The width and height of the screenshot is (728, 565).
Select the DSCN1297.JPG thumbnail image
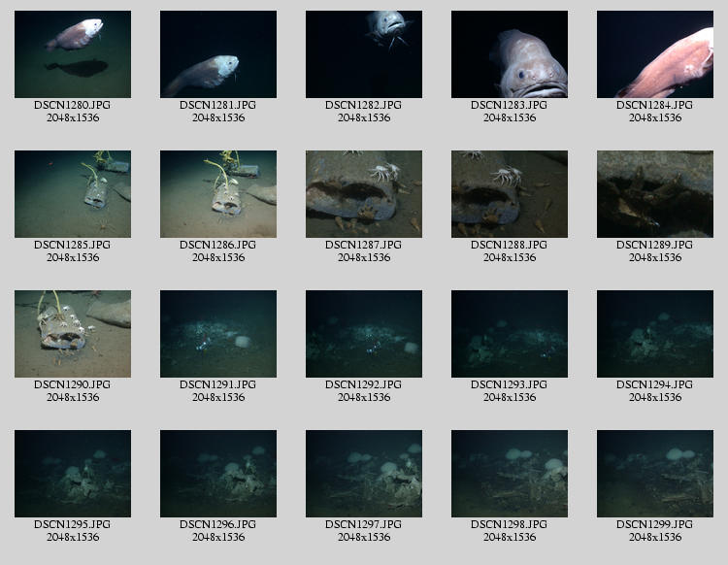364,474
